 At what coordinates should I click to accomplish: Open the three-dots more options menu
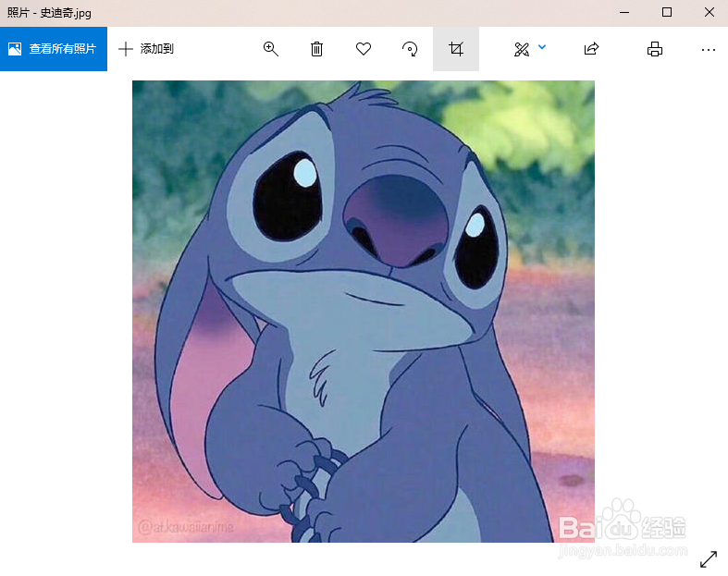(709, 49)
